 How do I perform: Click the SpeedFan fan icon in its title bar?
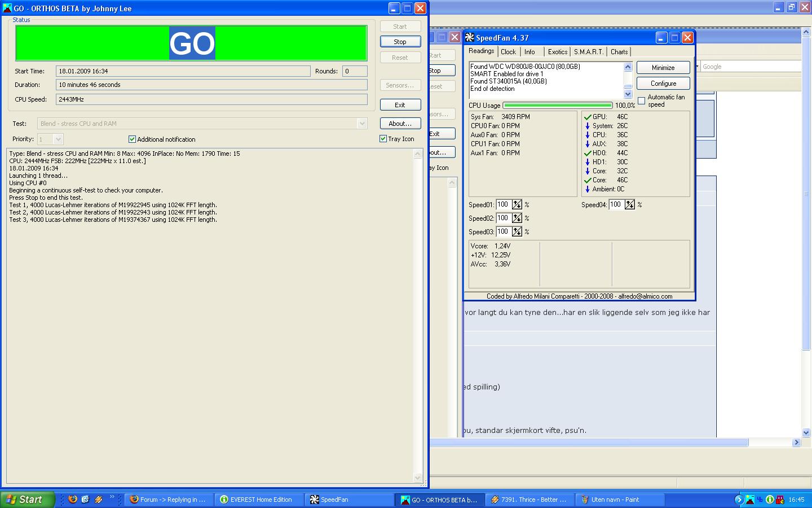pyautogui.click(x=470, y=38)
